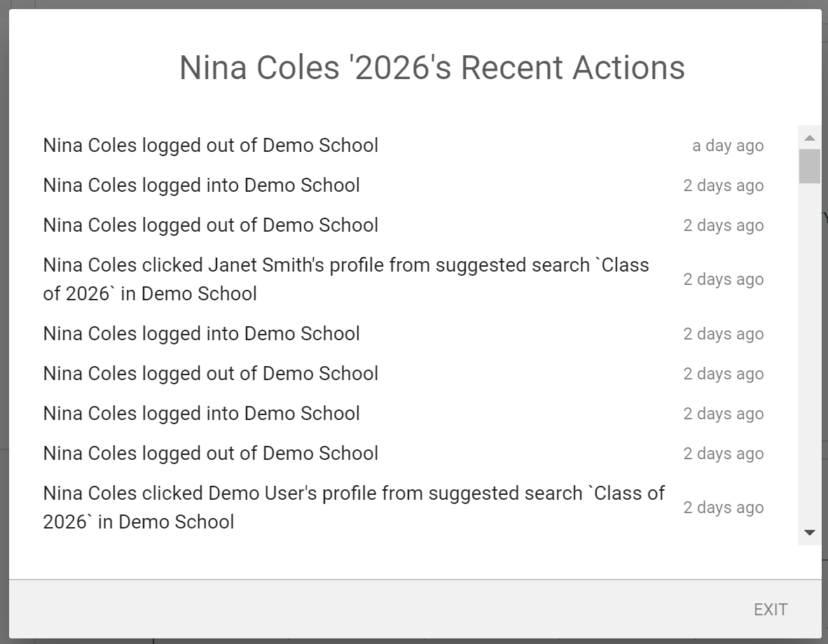The width and height of the screenshot is (828, 644).
Task: Click the timestamp of the logged into entry below Janet Smith entry
Action: (x=723, y=334)
